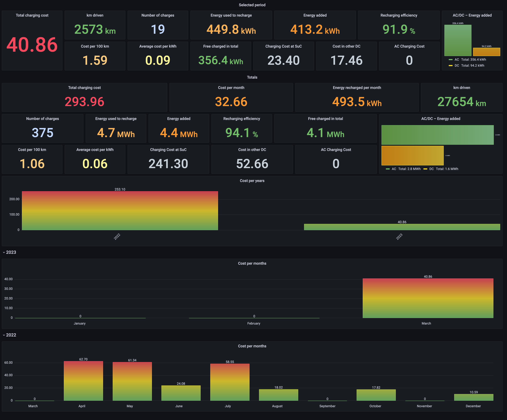Collapse the 2022 row chevron

tap(4, 335)
